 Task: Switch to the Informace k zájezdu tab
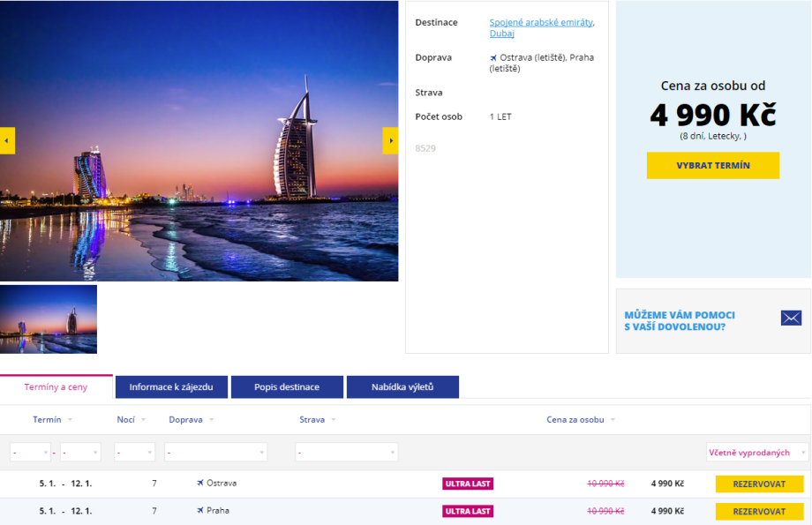pyautogui.click(x=171, y=387)
